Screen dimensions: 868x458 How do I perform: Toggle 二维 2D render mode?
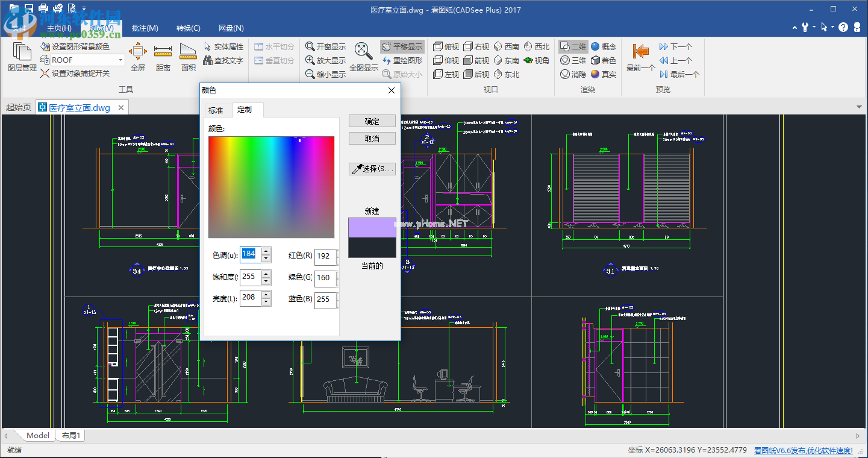pyautogui.click(x=573, y=46)
